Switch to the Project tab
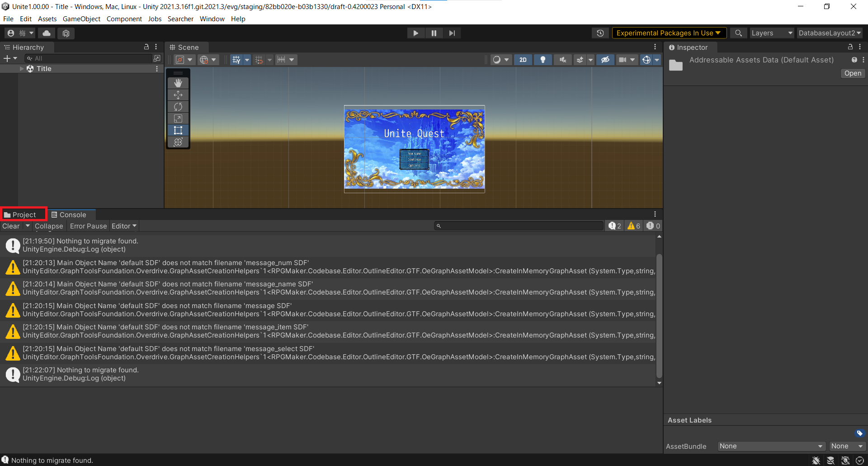This screenshot has height=466, width=868. [24, 215]
